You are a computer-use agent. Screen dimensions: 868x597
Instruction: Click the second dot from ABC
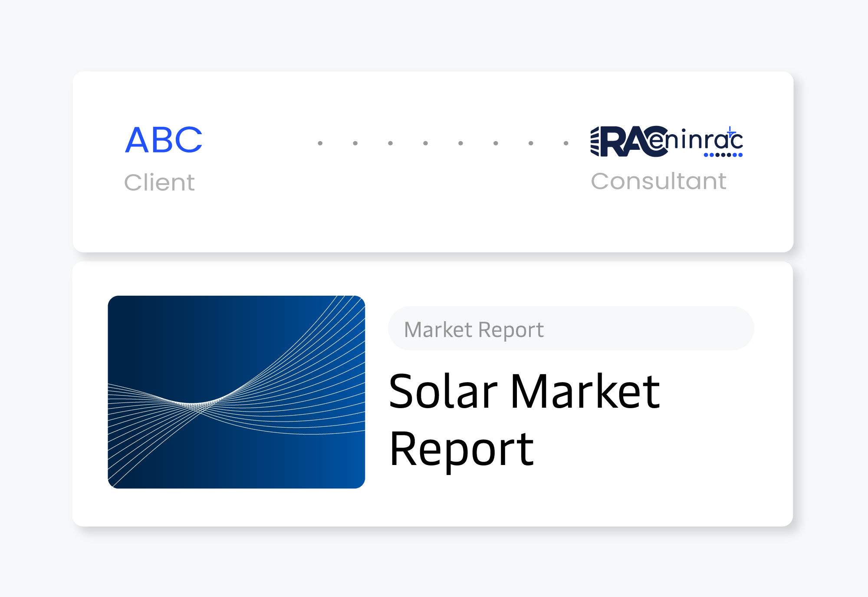(355, 143)
